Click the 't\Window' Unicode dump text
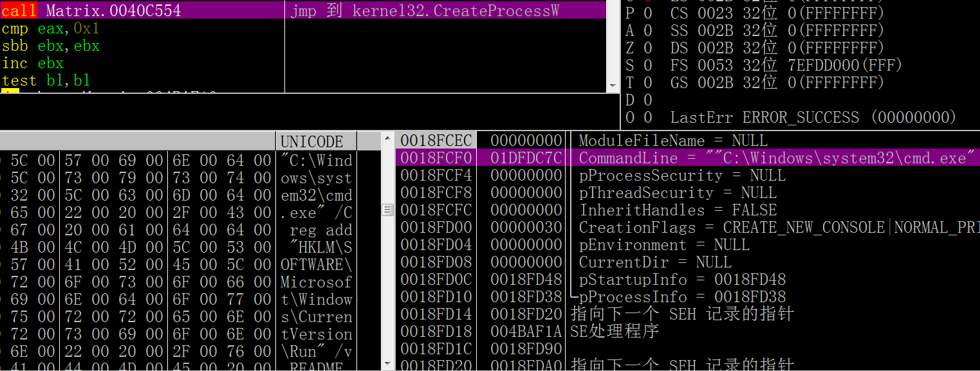 point(317,298)
